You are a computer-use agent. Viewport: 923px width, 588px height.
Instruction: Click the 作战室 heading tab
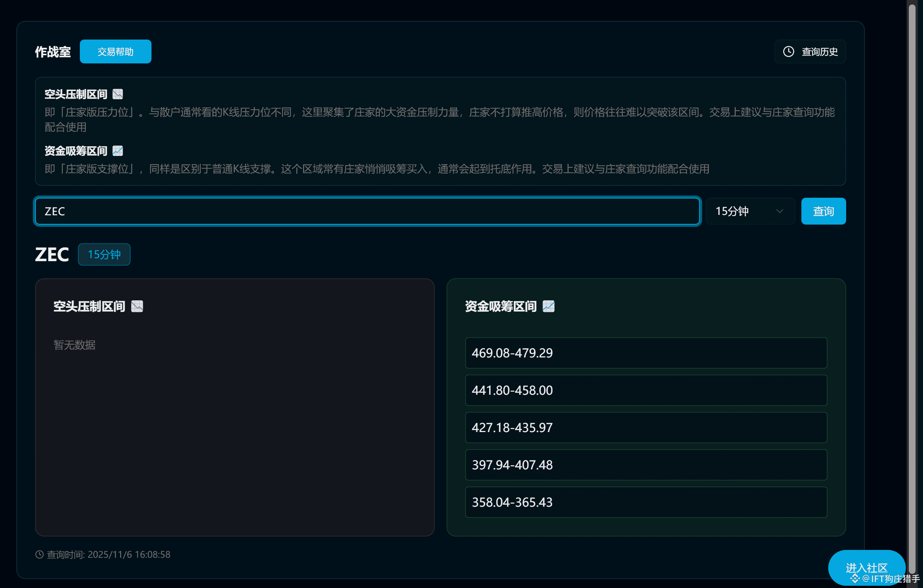53,52
